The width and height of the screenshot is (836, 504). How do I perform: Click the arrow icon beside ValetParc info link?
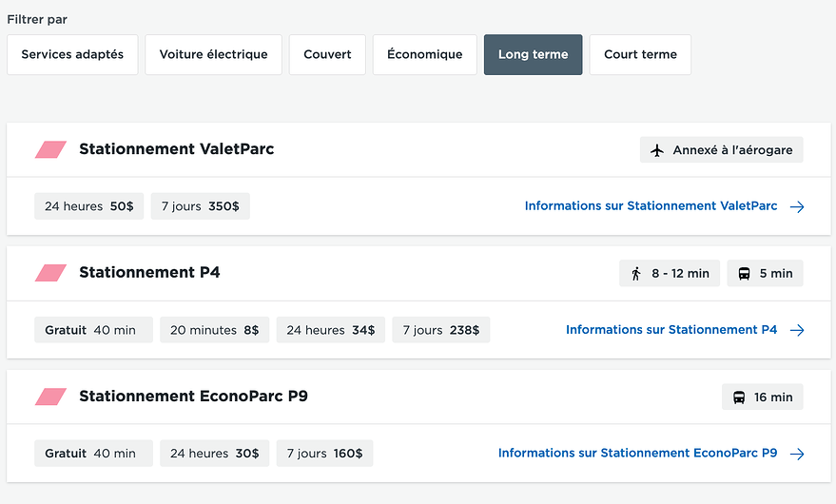(797, 206)
